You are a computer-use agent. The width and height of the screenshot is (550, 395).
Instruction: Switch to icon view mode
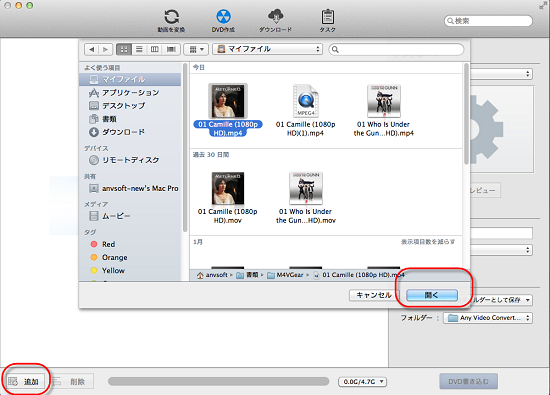point(124,49)
